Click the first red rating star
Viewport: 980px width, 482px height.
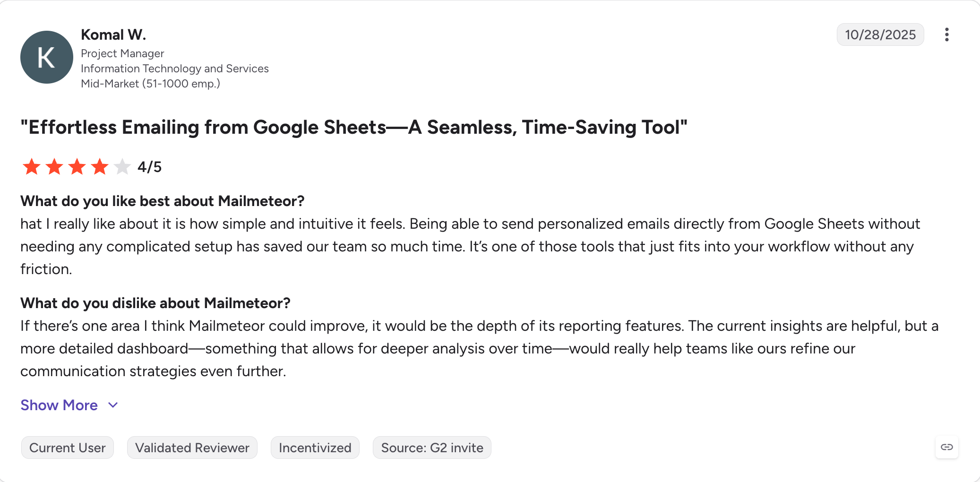click(32, 167)
